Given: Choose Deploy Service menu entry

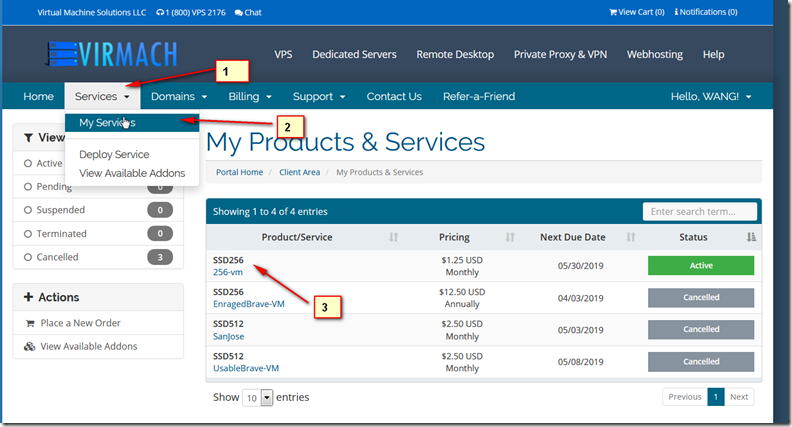Looking at the screenshot, I should [114, 155].
